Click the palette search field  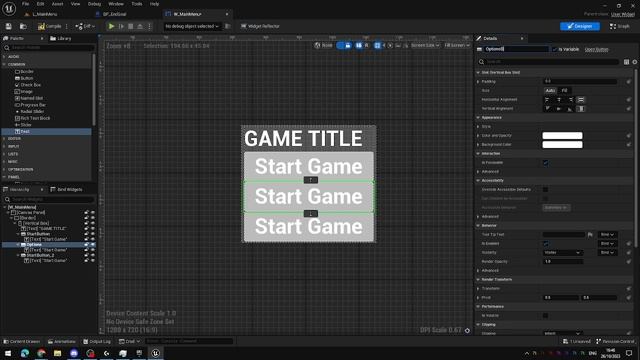(x=49, y=48)
